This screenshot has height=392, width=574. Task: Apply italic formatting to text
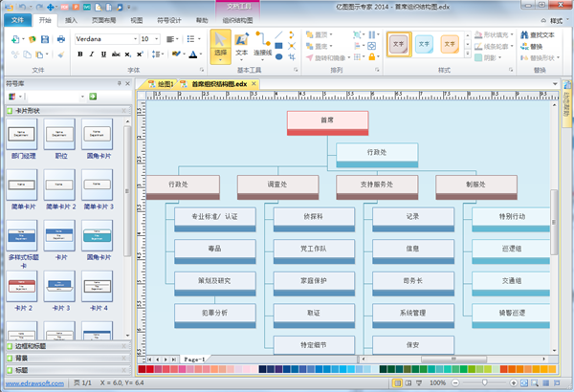coord(94,54)
